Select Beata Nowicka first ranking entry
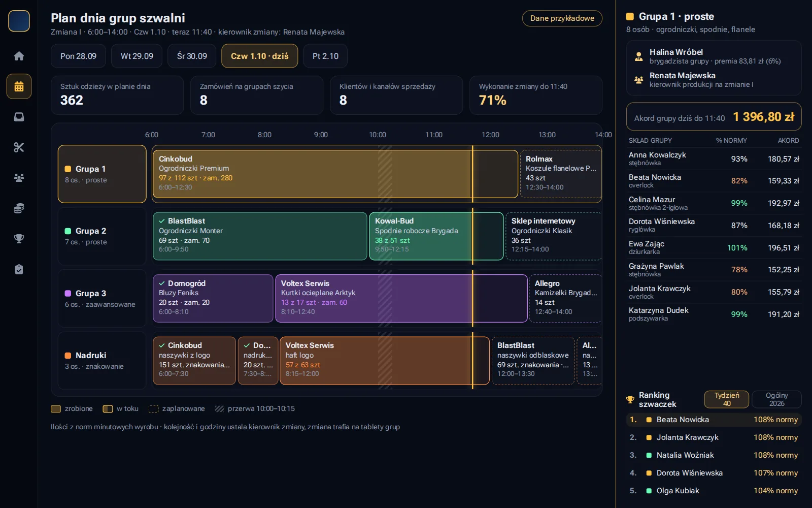The height and width of the screenshot is (508, 812). pos(714,420)
